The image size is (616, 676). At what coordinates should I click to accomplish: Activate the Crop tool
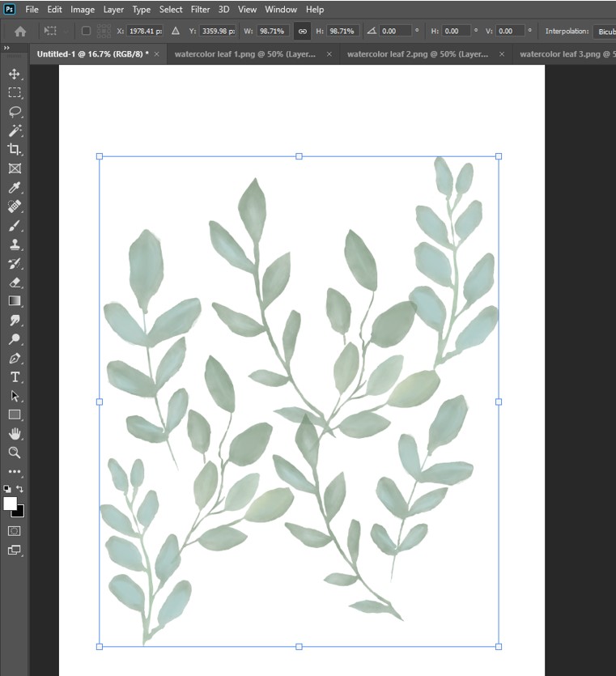pos(15,150)
